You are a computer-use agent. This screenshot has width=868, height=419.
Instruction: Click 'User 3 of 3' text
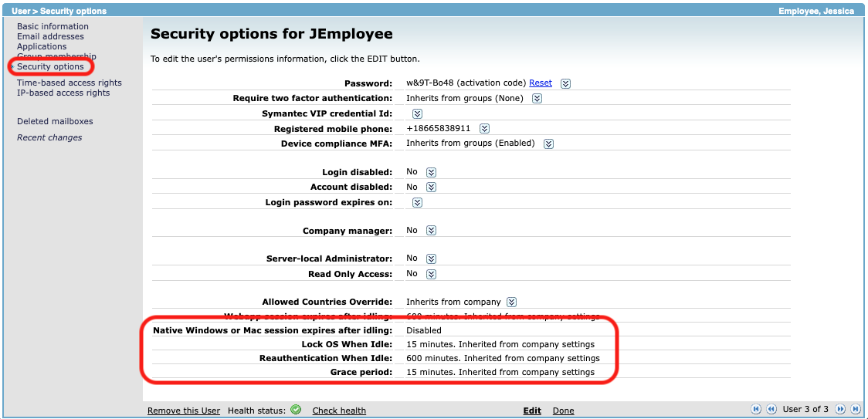point(805,409)
